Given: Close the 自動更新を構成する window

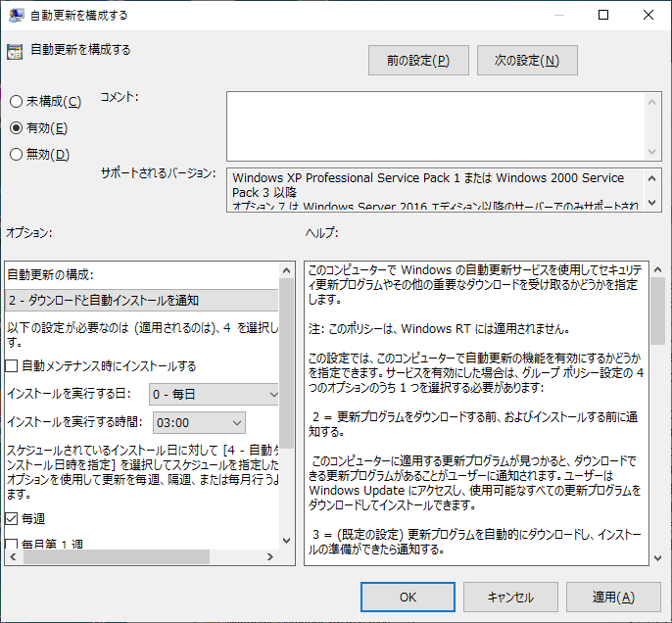Looking at the screenshot, I should coord(648,15).
